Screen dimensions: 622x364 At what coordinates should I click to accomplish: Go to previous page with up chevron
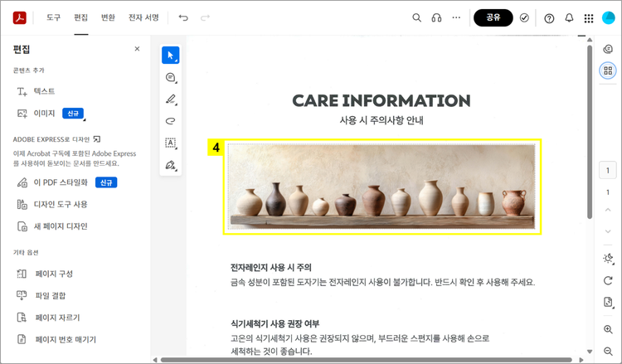(608, 210)
